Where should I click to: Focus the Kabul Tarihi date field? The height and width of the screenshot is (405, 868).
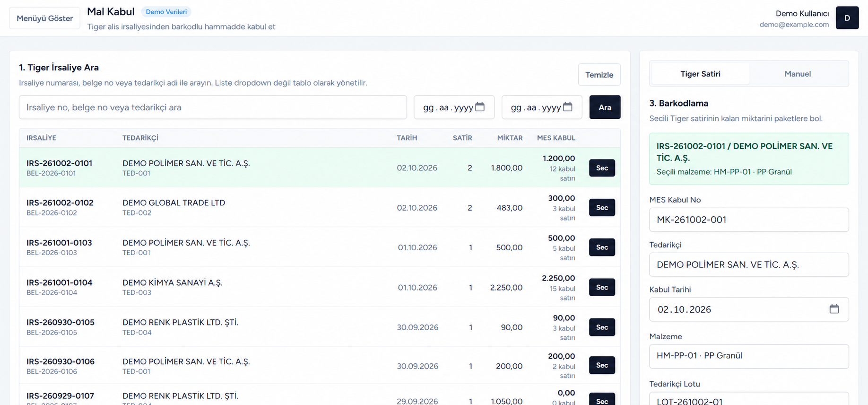click(x=749, y=309)
